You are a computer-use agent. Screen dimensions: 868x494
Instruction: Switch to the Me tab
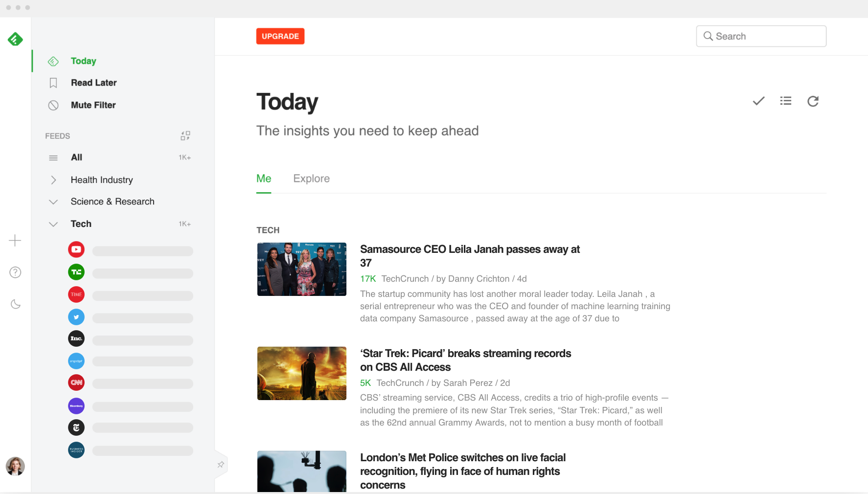pyautogui.click(x=264, y=179)
